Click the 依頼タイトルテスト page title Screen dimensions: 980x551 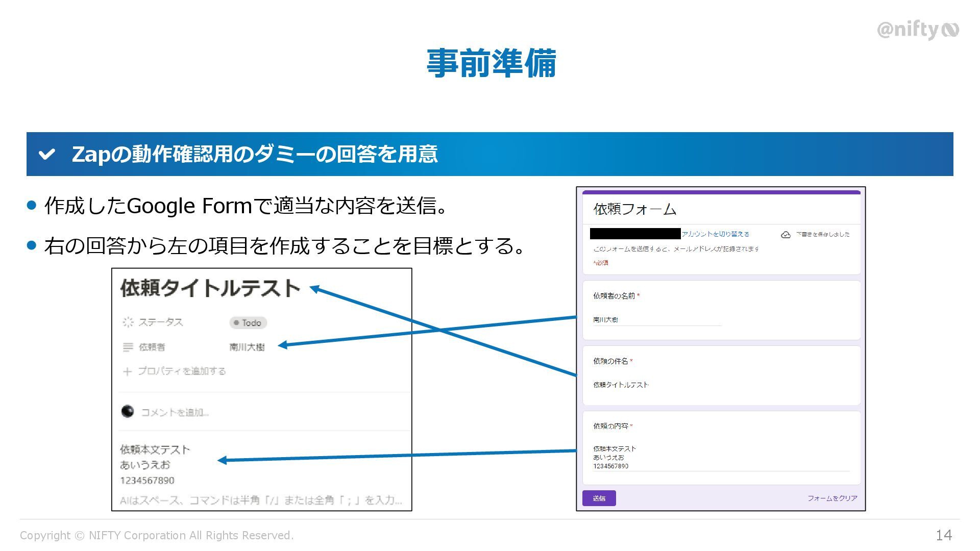[x=210, y=288]
